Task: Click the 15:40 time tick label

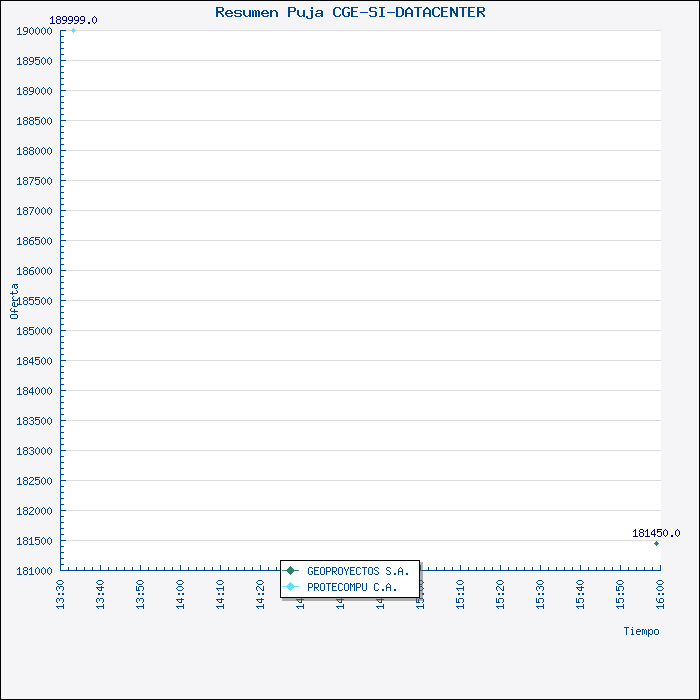Action: click(580, 591)
